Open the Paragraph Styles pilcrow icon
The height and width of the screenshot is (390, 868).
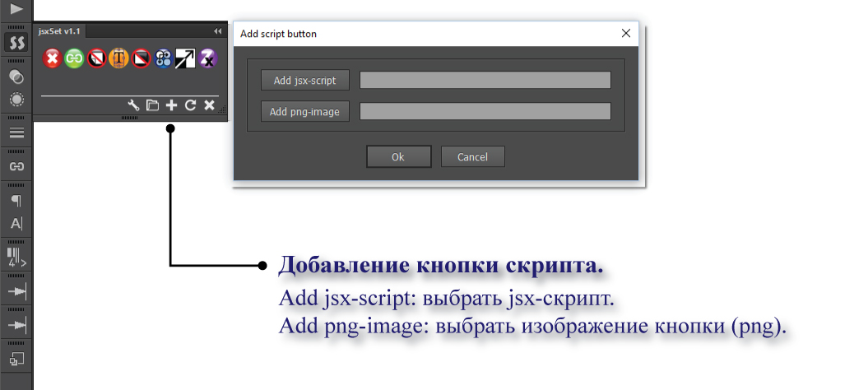pos(16,200)
